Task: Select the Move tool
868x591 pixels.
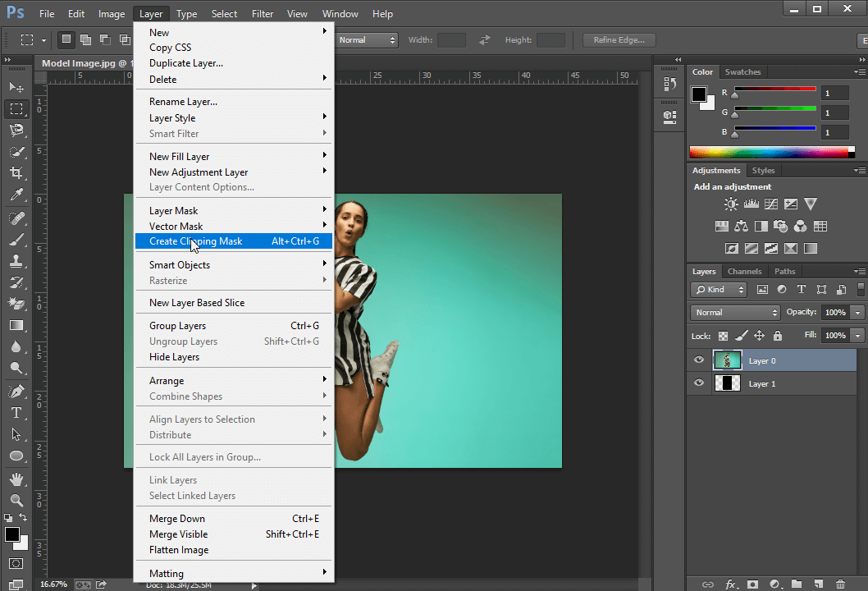Action: pyautogui.click(x=17, y=86)
